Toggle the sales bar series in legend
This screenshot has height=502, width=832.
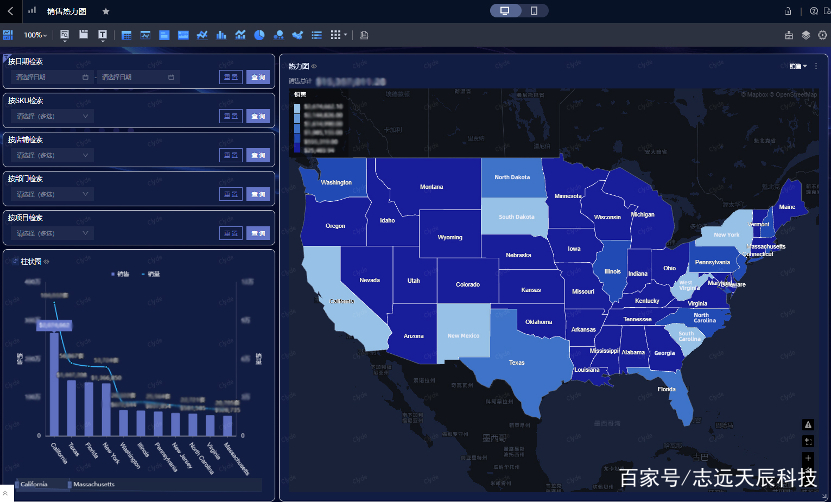(x=120, y=274)
